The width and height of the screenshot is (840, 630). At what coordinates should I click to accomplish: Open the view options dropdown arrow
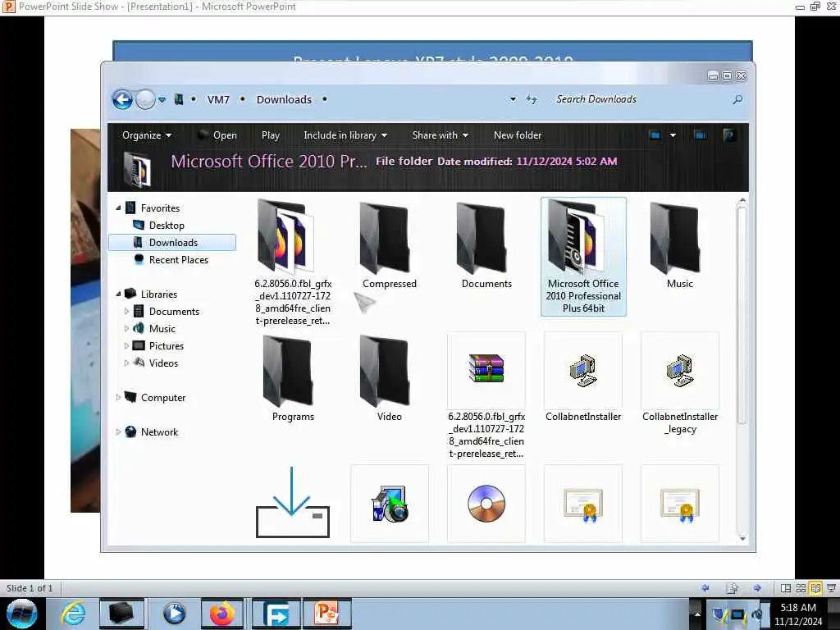(673, 135)
